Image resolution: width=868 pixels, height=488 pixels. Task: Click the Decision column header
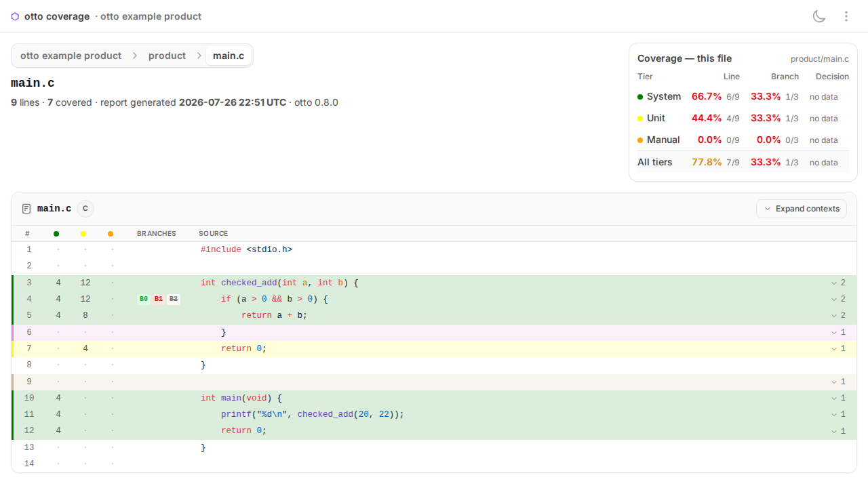[x=832, y=77]
